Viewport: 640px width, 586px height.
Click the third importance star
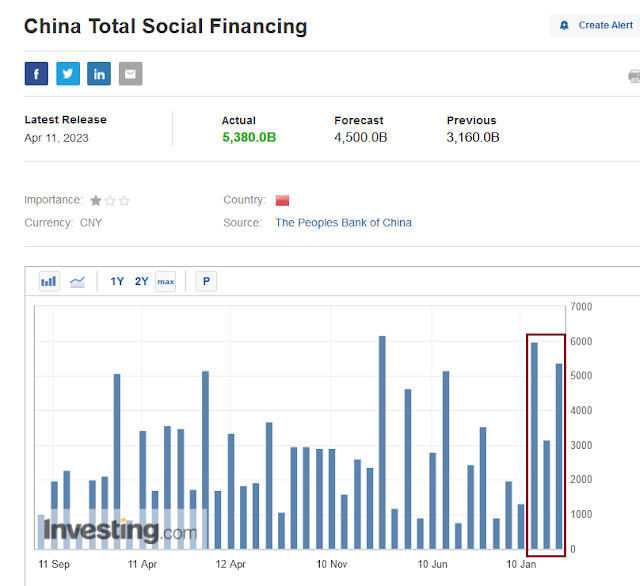tap(125, 200)
